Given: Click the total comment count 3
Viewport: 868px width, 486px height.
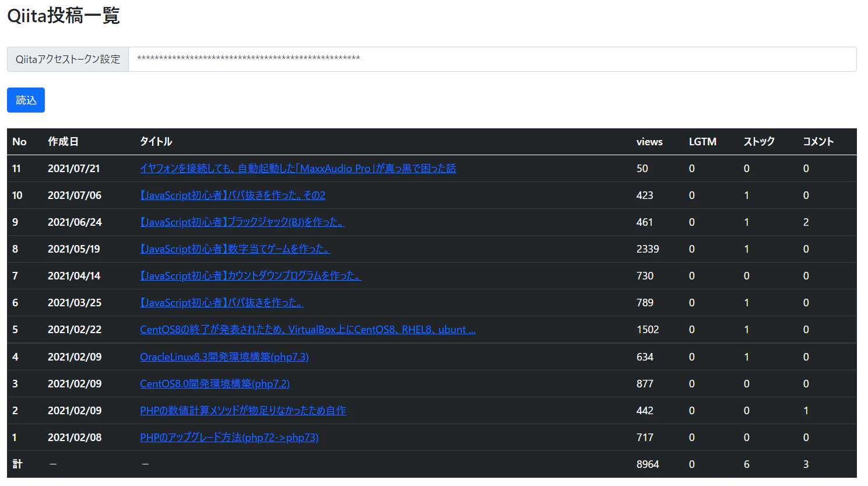Looking at the screenshot, I should click(x=806, y=464).
